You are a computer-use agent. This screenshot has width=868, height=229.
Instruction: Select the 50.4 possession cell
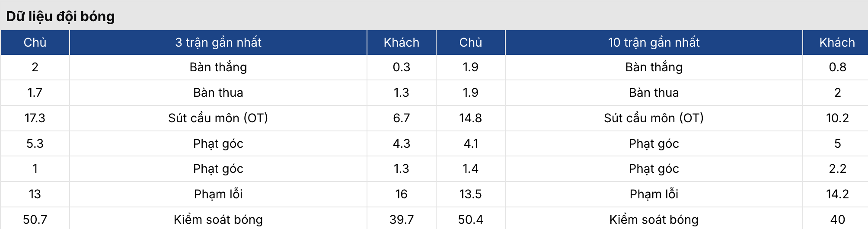470,219
